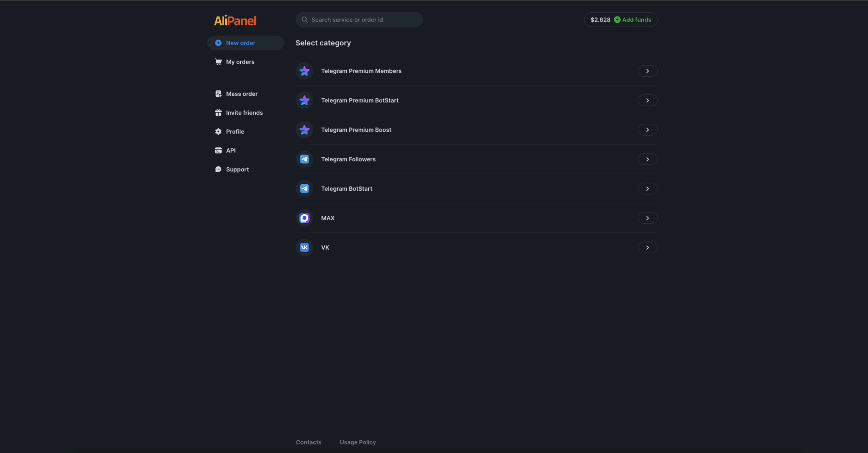The image size is (868, 453).
Task: Click the Telegram Premium Members star icon
Action: (x=304, y=71)
